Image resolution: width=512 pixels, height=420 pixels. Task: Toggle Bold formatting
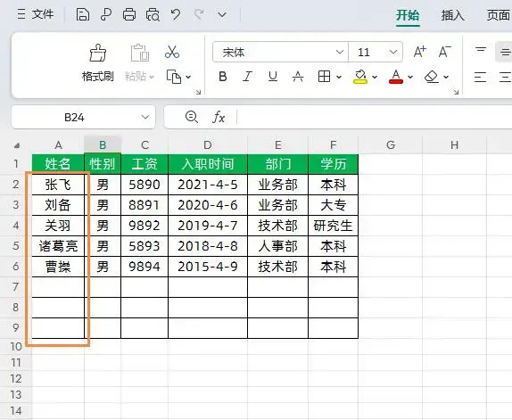pos(223,77)
